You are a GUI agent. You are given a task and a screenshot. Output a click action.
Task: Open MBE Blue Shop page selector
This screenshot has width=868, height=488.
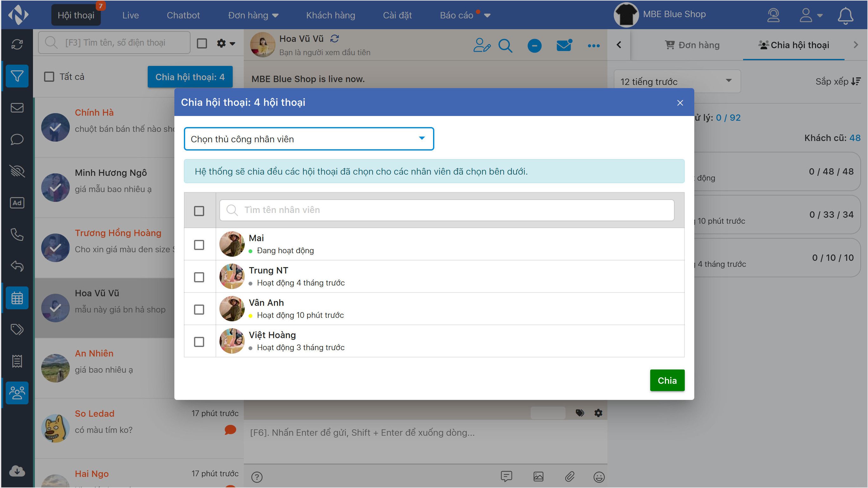[x=660, y=15]
